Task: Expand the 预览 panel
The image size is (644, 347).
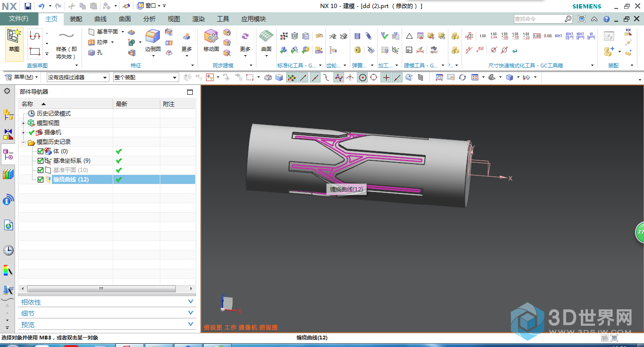Action: (x=107, y=325)
